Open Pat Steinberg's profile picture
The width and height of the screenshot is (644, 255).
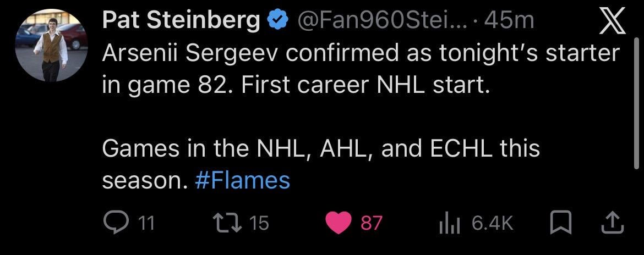pos(52,46)
